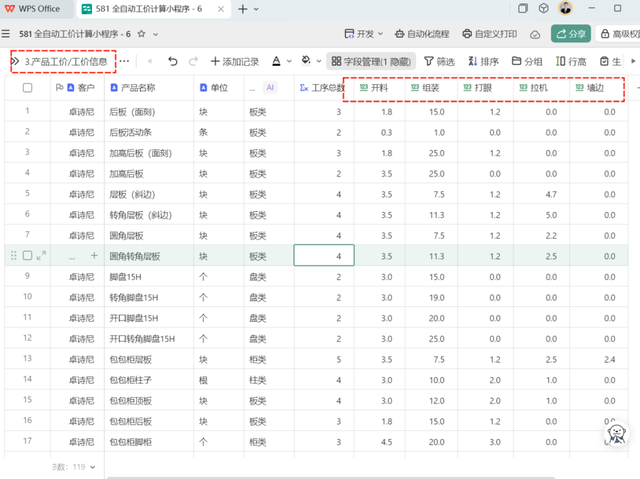Open the assistant mascot chat icon
Viewport: 640px width, 479px height.
[x=616, y=433]
